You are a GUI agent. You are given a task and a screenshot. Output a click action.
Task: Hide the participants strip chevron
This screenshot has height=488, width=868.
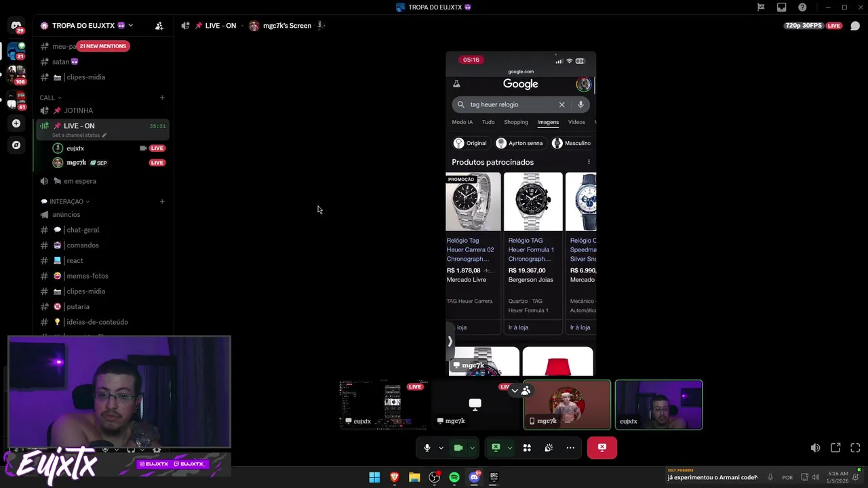[515, 390]
